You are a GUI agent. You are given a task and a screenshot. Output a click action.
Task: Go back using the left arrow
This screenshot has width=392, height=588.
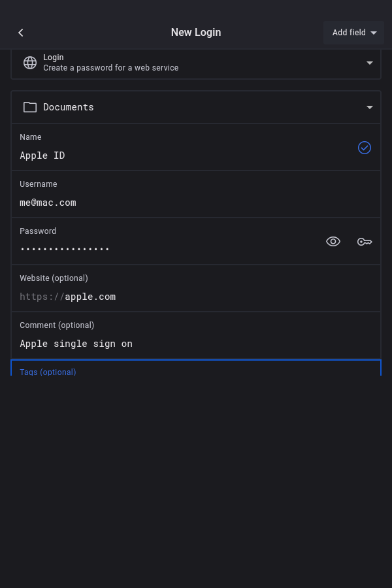(x=21, y=33)
